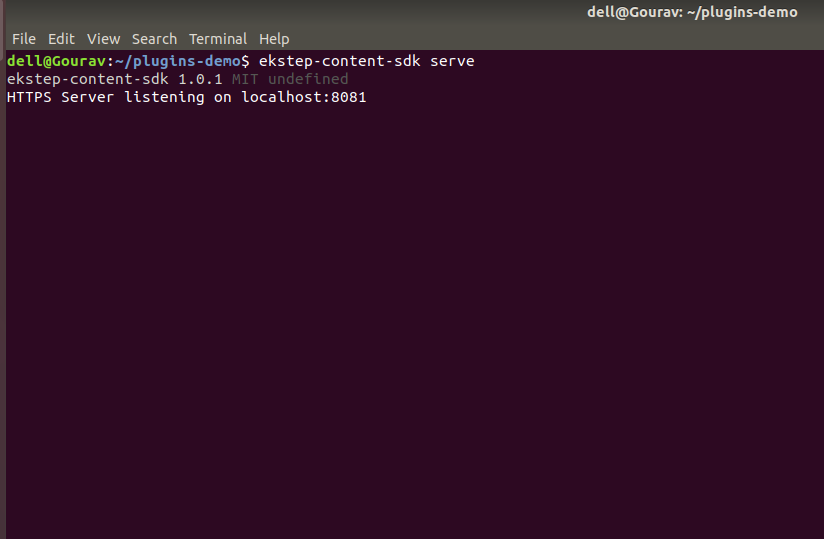Click the version number 1.0.1
Screen dimensions: 824x539
pos(200,79)
